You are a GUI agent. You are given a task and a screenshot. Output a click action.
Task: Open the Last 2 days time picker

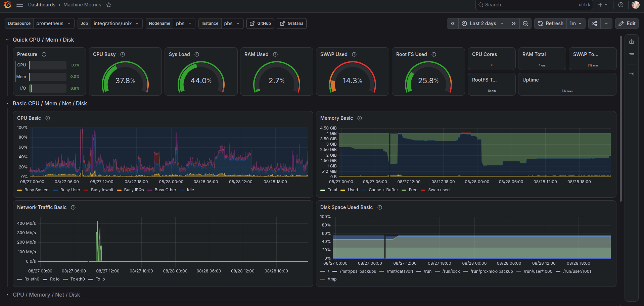pos(483,23)
